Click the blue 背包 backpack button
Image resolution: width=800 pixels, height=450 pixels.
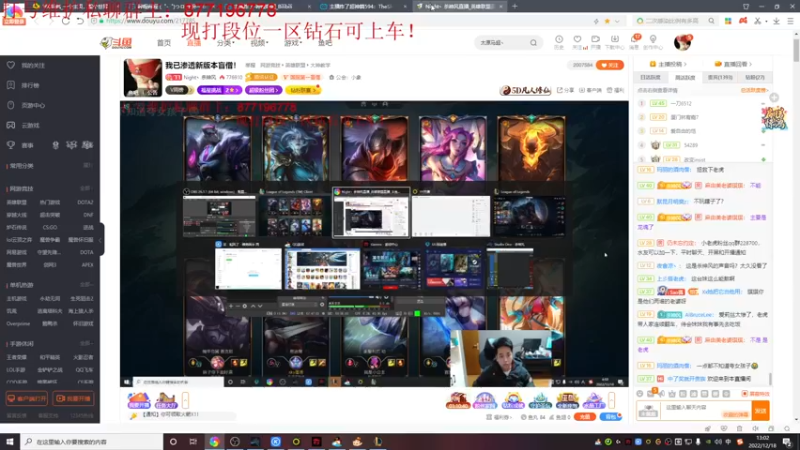click(x=611, y=417)
